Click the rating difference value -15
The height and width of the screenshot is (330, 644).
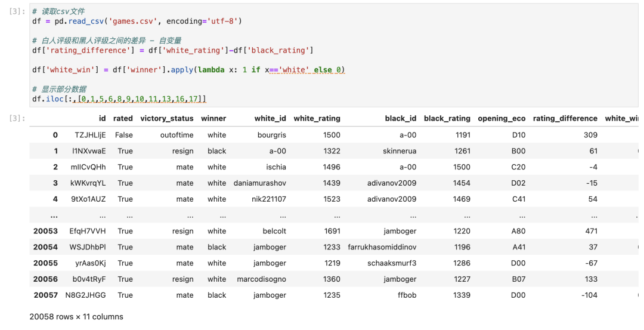tap(592, 183)
